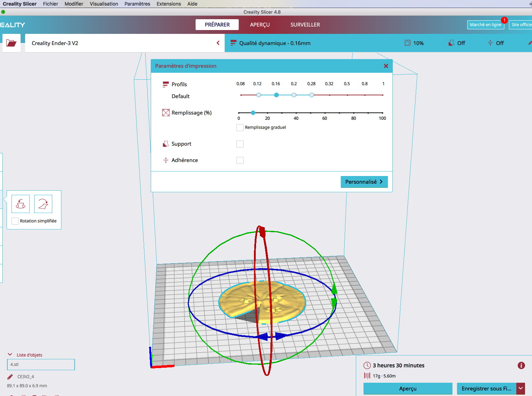Enable the Adhérence checkbox
The height and width of the screenshot is (396, 532).
pyautogui.click(x=240, y=160)
